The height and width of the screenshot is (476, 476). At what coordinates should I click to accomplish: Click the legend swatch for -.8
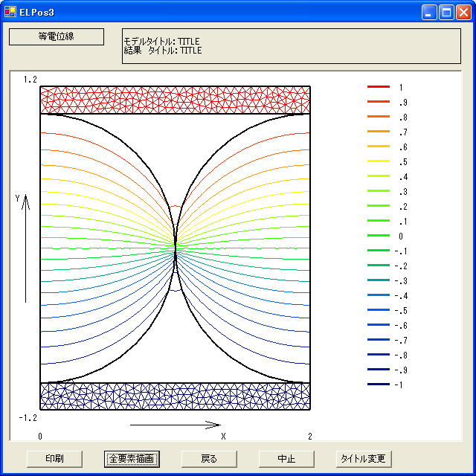pos(379,355)
